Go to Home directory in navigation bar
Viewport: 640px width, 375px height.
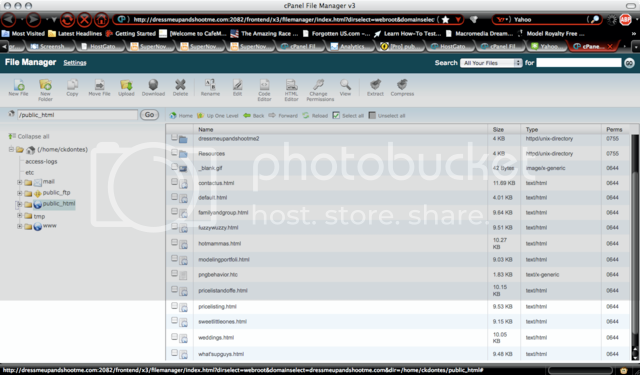coord(181,115)
